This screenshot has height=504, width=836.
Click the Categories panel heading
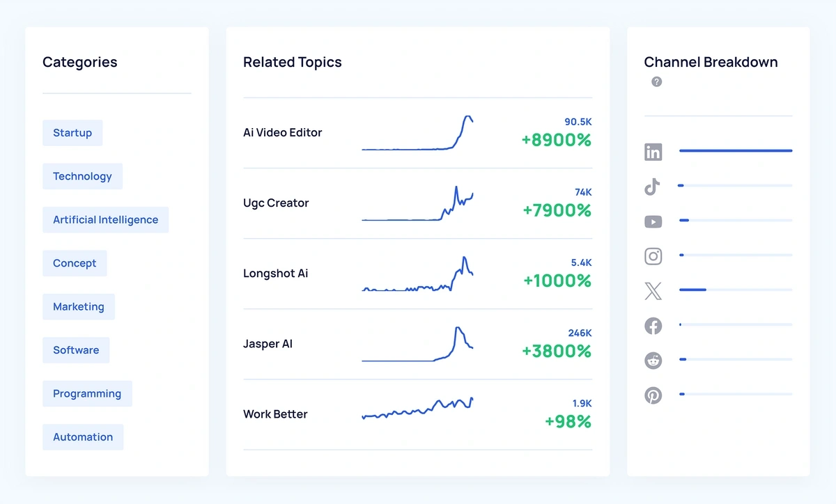[x=80, y=62]
